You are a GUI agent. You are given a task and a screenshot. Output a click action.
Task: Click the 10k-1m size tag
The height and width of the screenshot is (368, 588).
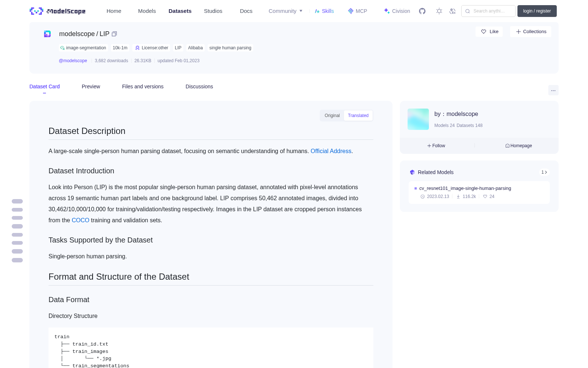[x=120, y=48]
